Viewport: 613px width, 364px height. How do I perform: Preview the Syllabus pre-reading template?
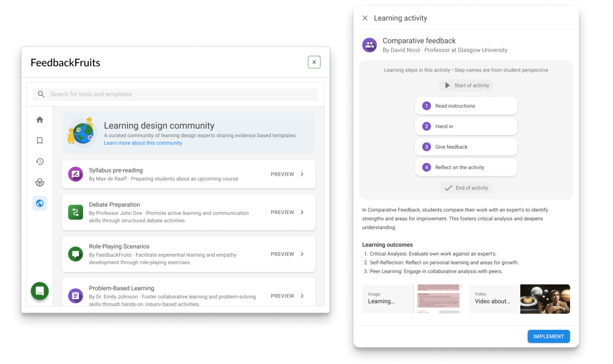(x=282, y=174)
